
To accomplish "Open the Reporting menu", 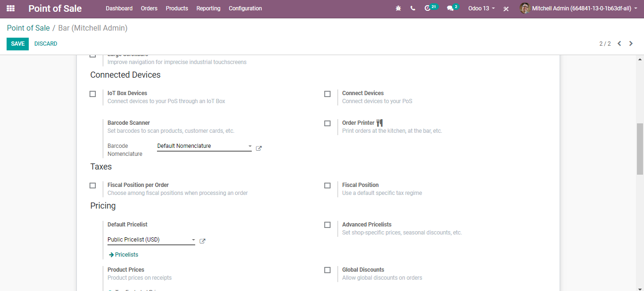I will click(x=208, y=8).
